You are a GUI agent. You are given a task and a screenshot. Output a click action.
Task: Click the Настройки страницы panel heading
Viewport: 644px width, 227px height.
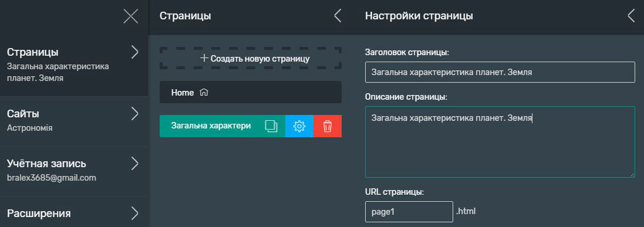tap(419, 16)
